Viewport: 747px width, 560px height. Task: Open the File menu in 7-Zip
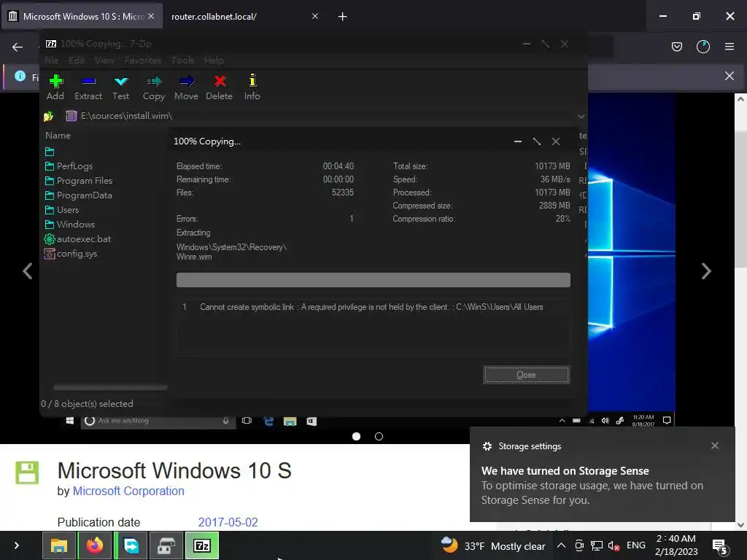52,61
